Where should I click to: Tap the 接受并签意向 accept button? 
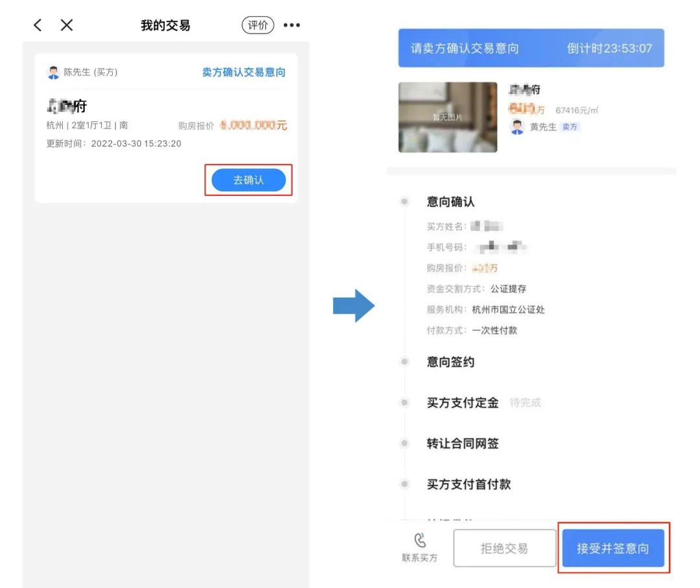[x=613, y=547]
